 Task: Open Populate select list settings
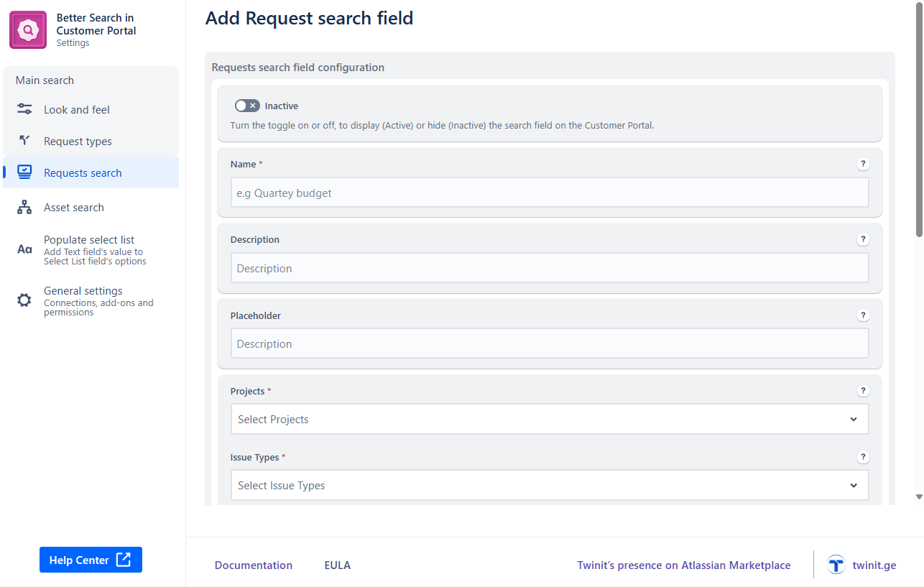point(91,249)
